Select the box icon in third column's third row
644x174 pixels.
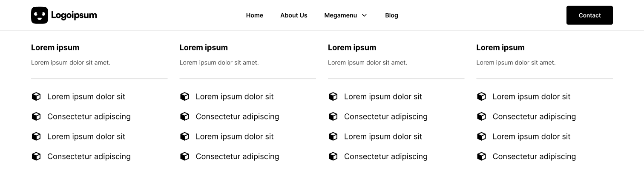[333, 136]
